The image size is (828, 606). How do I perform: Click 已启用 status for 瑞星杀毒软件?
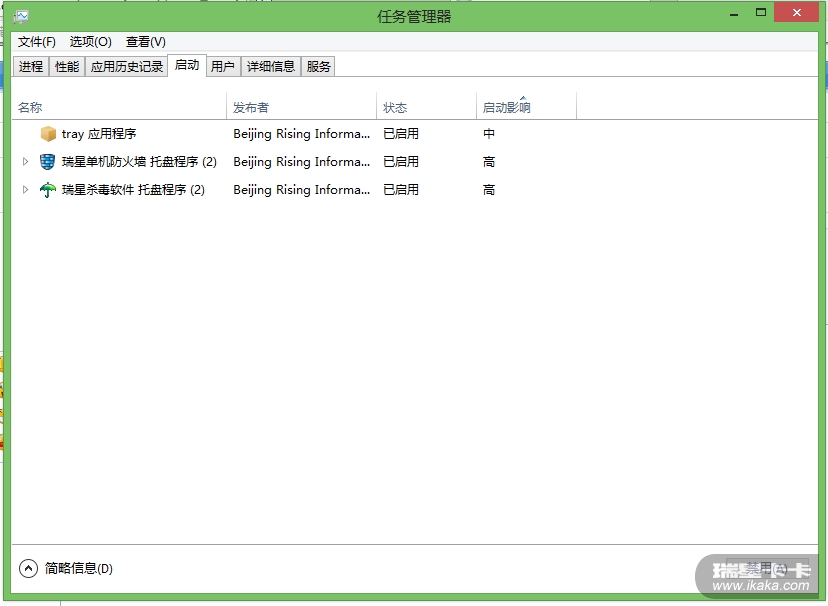401,190
